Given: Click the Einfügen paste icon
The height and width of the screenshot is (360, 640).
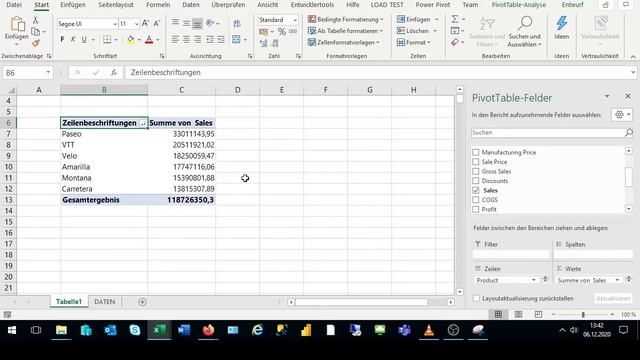Looking at the screenshot, I should (x=17, y=24).
